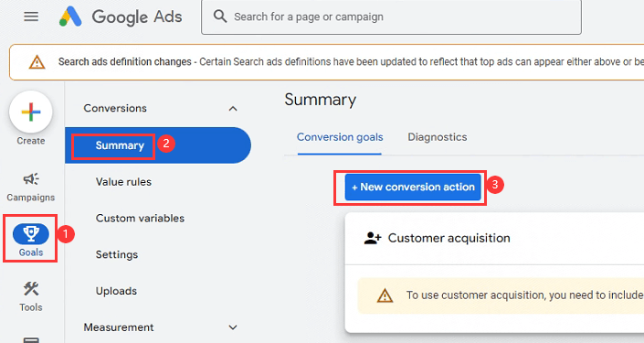Open Tools via the wrench icon
The height and width of the screenshot is (343, 644).
31,289
